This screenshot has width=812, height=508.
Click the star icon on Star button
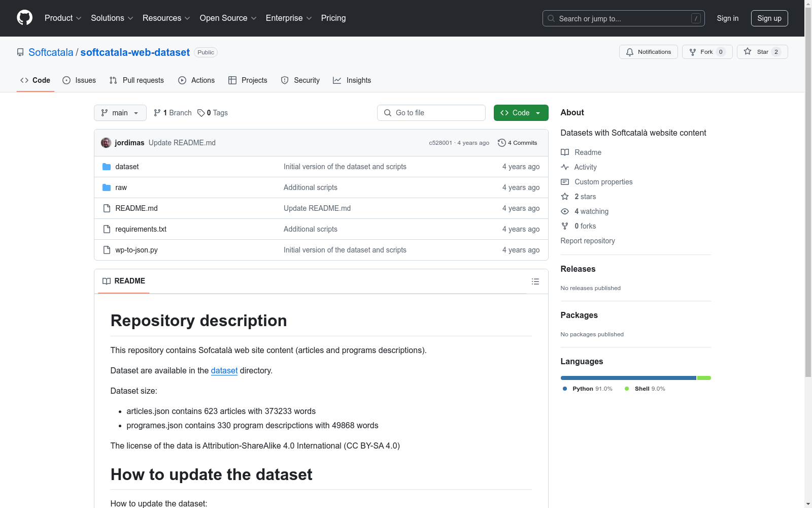pyautogui.click(x=748, y=51)
